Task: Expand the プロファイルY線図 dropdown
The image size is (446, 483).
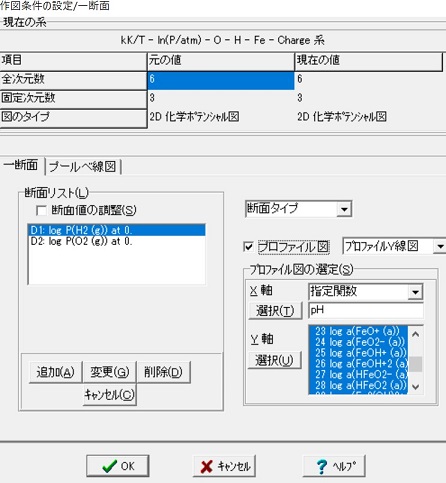Action: pyautogui.click(x=440, y=246)
